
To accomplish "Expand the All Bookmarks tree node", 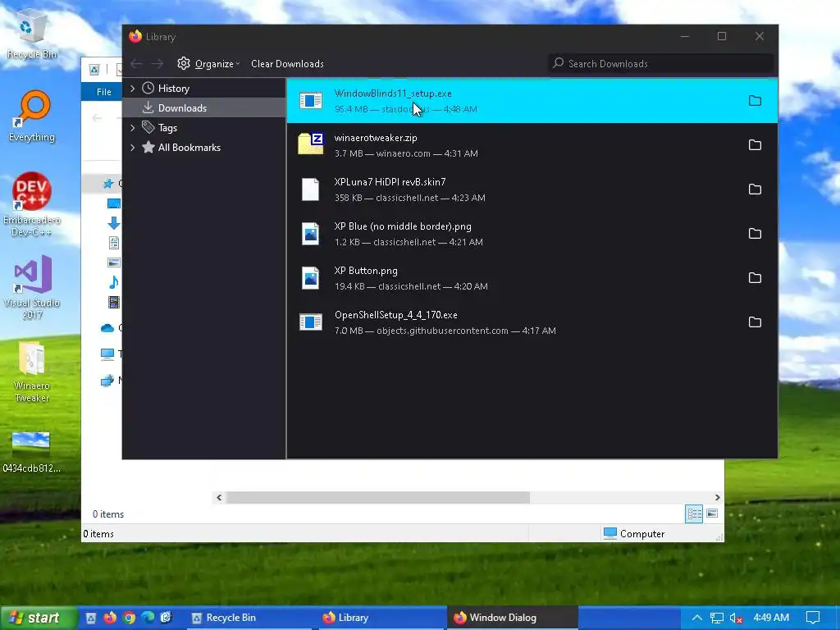I will point(132,148).
